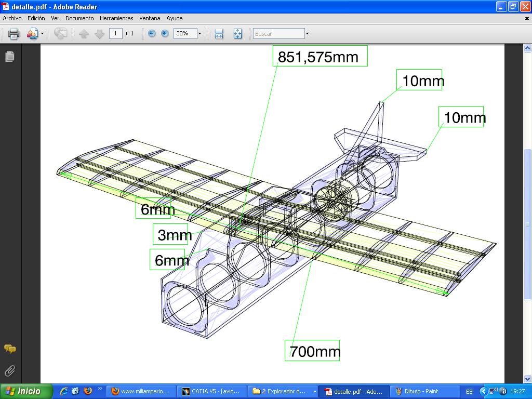
Task: Select the fit full page icon
Action: (x=237, y=34)
